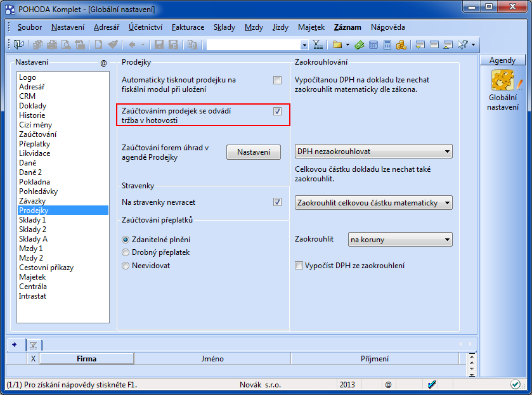The height and width of the screenshot is (395, 532).
Task: Open the Sklady menu
Action: [224, 27]
